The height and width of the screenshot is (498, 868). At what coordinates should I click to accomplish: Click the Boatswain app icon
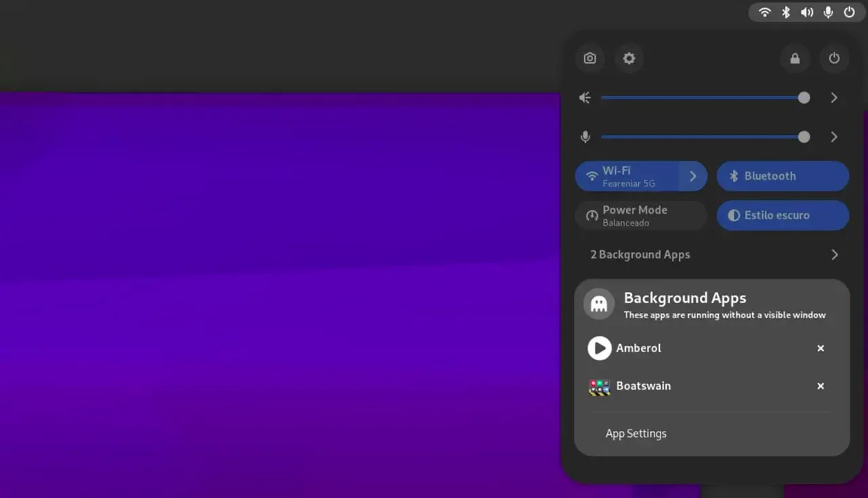click(x=599, y=387)
